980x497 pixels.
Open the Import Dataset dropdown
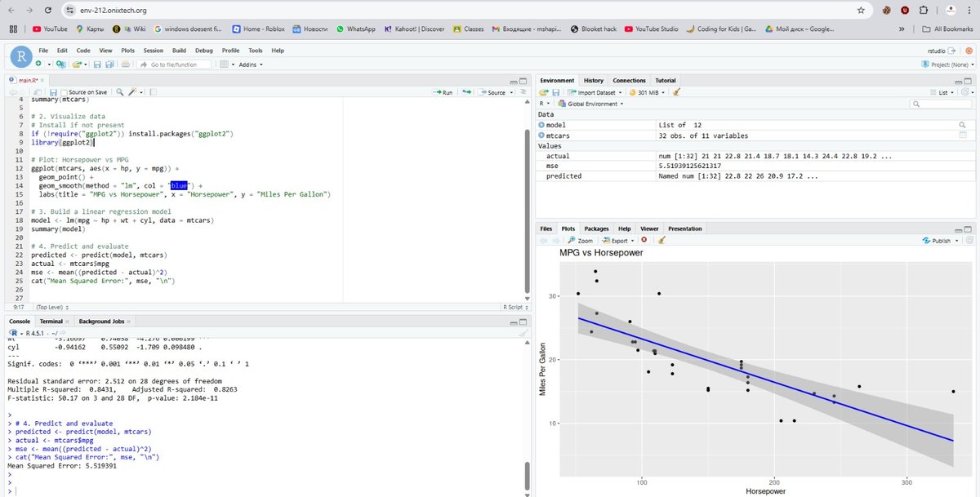pyautogui.click(x=594, y=92)
